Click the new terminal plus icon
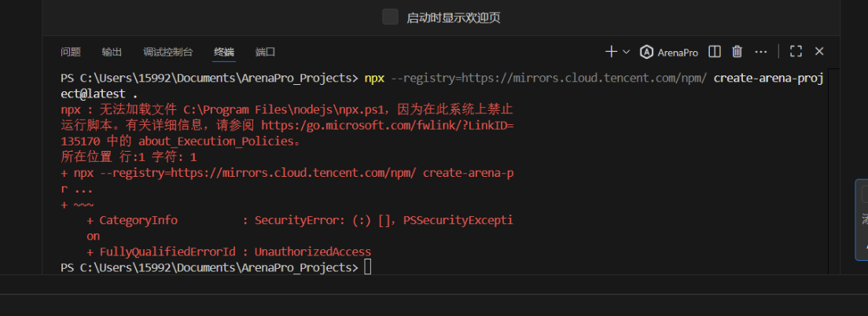Screen dimensions: 868x316 click(x=611, y=52)
